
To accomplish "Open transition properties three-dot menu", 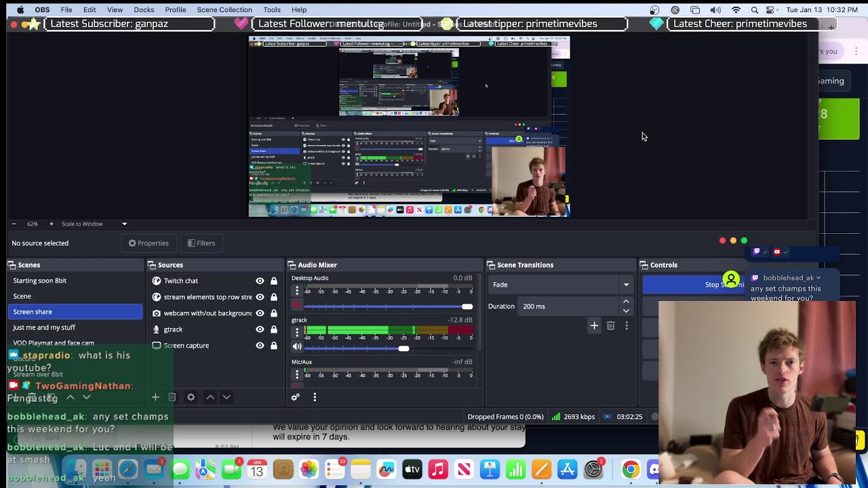I will (627, 326).
